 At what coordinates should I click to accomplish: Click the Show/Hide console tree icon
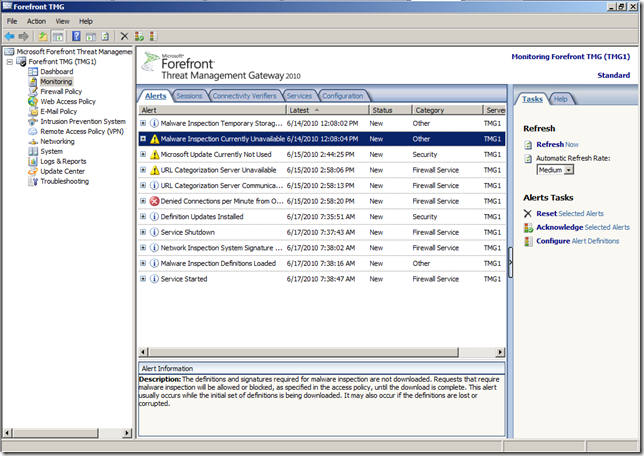point(58,37)
